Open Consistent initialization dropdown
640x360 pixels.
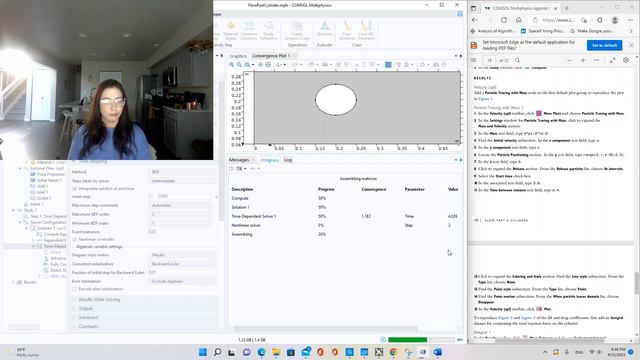[183, 264]
